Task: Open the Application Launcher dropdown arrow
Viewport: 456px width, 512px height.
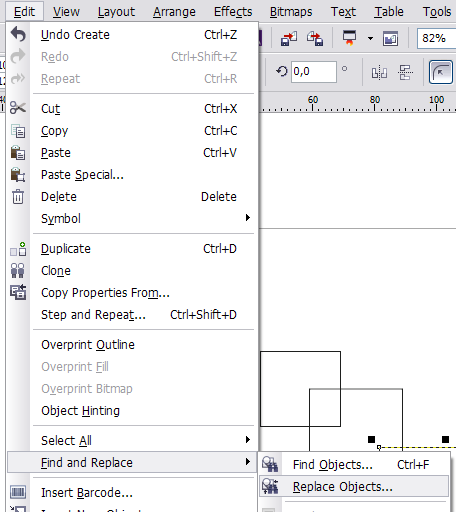Action: (370, 38)
